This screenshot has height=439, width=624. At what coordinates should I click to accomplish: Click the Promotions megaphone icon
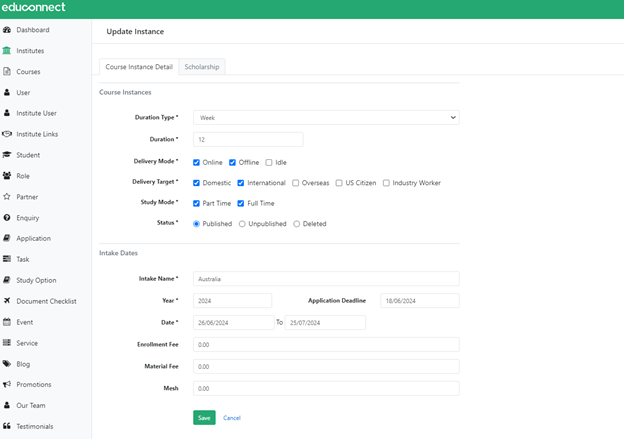pyautogui.click(x=8, y=384)
